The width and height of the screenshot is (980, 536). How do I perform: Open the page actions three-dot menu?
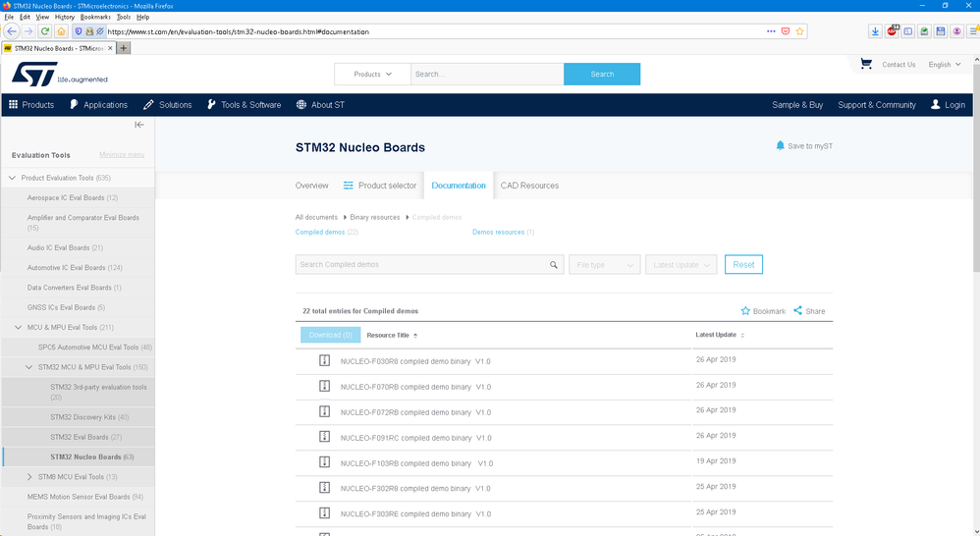(771, 31)
